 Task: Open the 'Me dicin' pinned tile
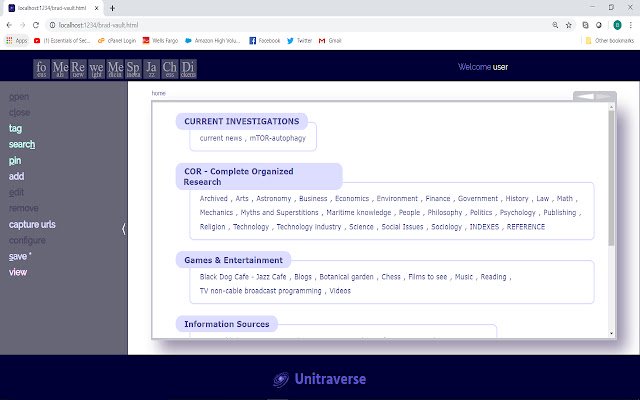pos(115,69)
